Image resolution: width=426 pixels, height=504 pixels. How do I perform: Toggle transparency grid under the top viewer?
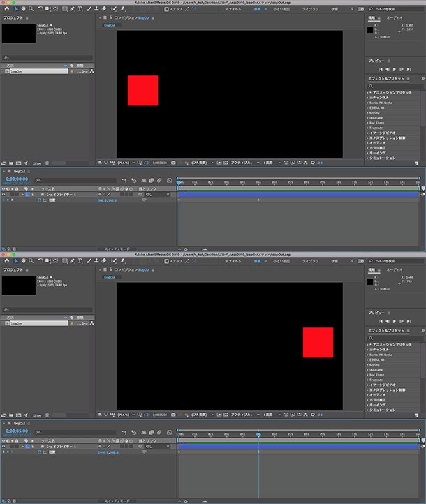[226, 163]
